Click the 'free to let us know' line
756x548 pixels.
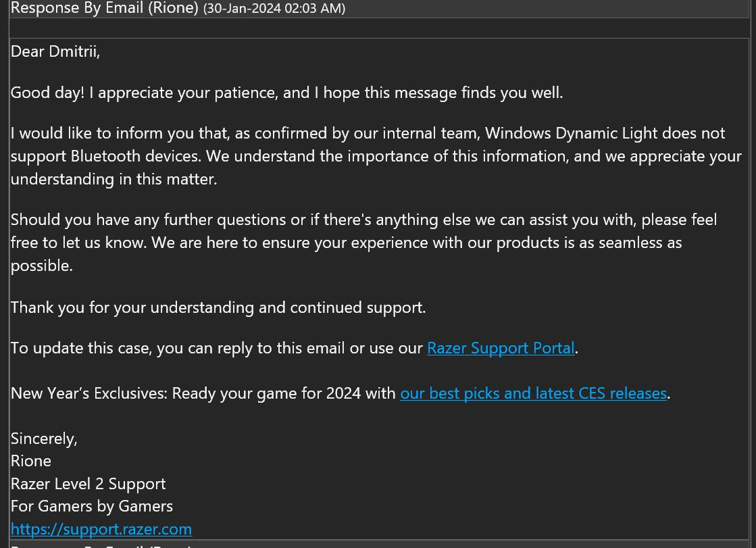(x=346, y=243)
